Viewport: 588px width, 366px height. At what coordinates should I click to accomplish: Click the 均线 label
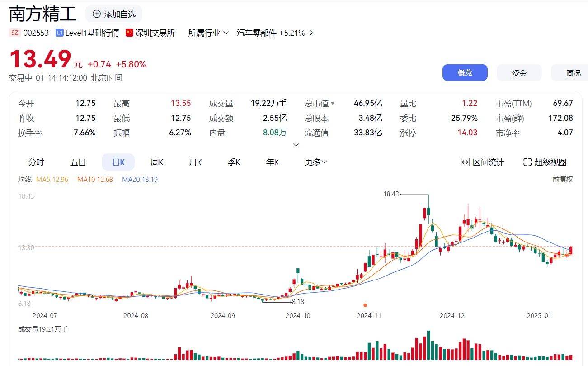click(25, 180)
